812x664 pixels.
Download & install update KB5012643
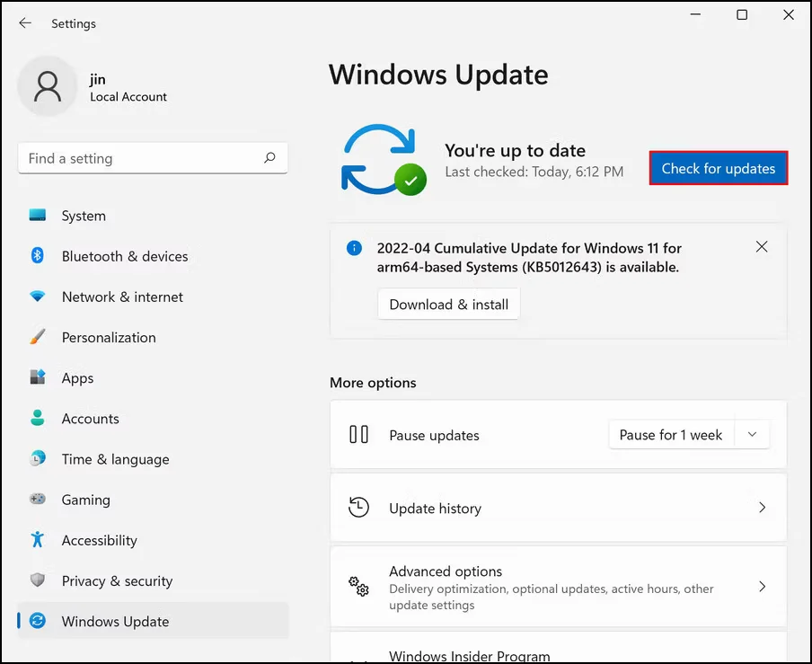pyautogui.click(x=448, y=304)
